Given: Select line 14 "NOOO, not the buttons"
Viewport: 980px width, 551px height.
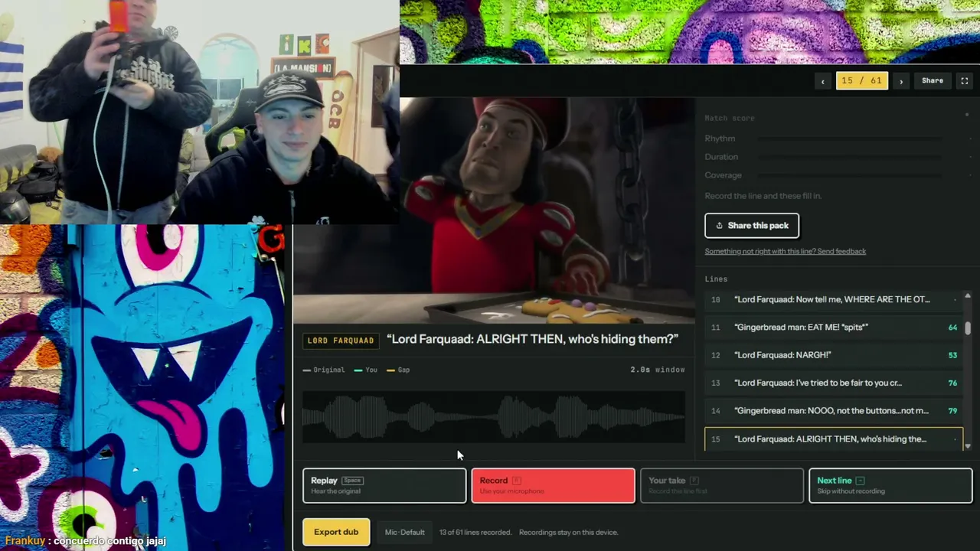Looking at the screenshot, I should pos(834,411).
